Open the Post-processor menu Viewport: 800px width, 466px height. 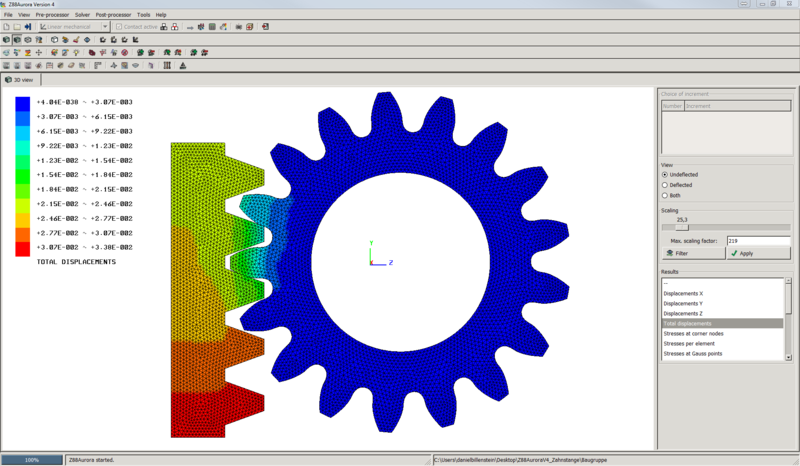tap(114, 15)
